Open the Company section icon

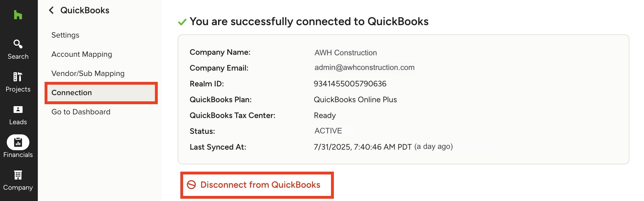(18, 175)
